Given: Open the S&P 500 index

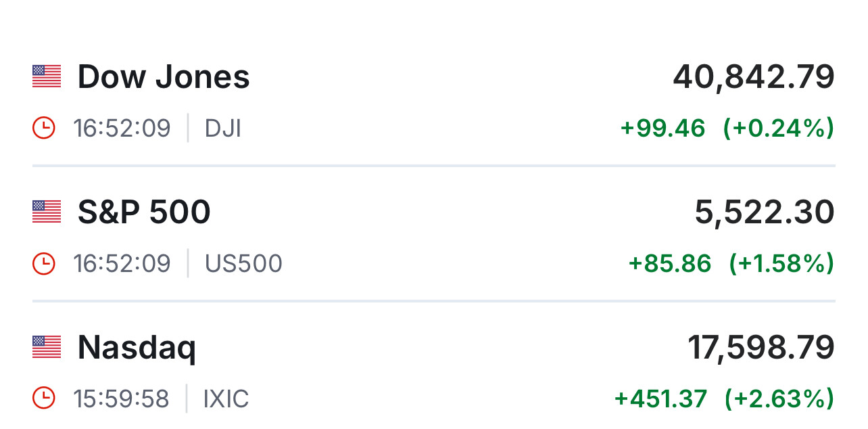Looking at the screenshot, I should point(144,212).
